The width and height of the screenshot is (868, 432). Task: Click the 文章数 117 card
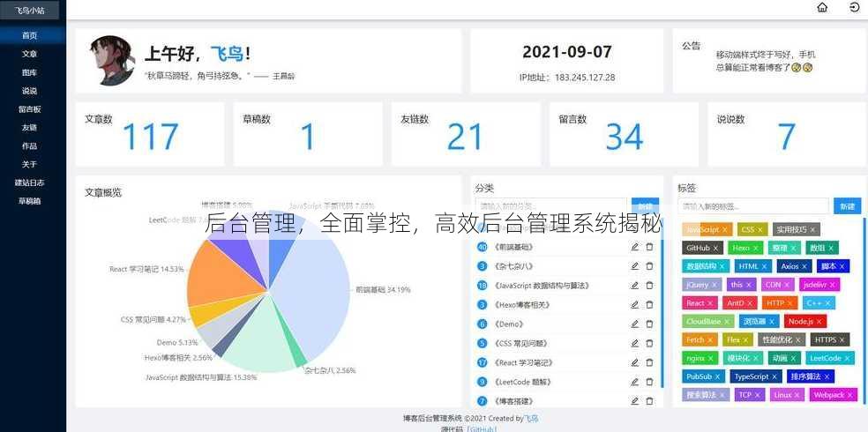(x=150, y=134)
